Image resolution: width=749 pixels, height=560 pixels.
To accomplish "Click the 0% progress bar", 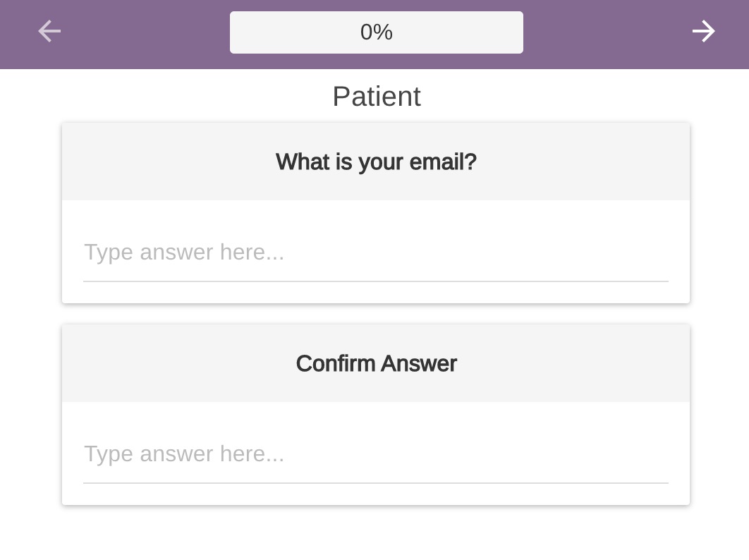I will [x=376, y=32].
